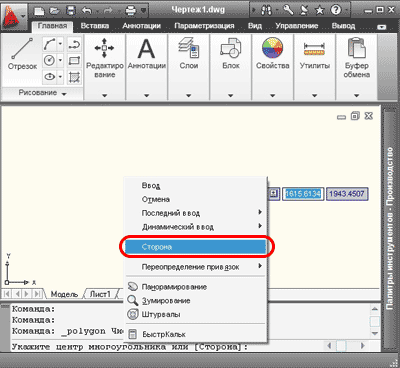Click the dynamic input field 1943.4507
Viewport: 400px width, 368px height.
[347, 194]
